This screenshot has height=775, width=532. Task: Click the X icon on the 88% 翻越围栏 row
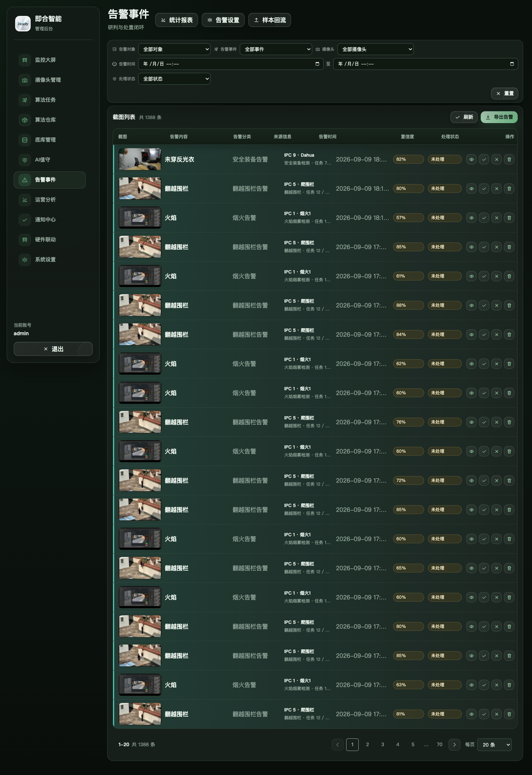[x=497, y=305]
